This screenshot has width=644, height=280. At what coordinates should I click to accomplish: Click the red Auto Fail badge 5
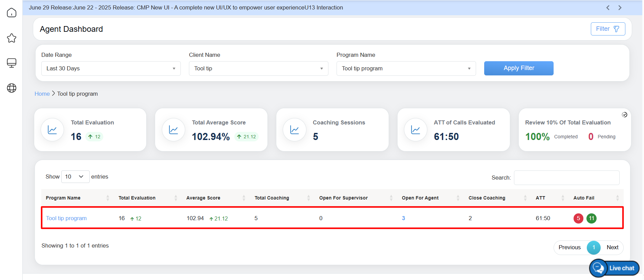click(x=578, y=218)
